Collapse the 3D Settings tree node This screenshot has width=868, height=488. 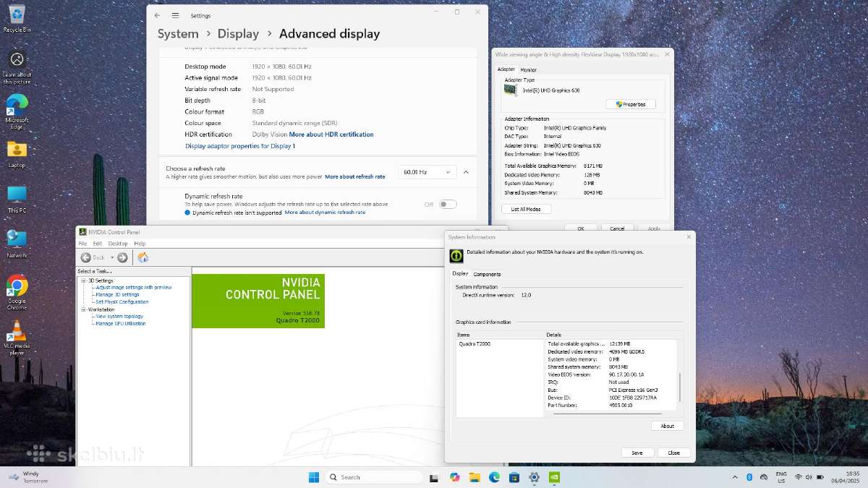[x=83, y=281]
